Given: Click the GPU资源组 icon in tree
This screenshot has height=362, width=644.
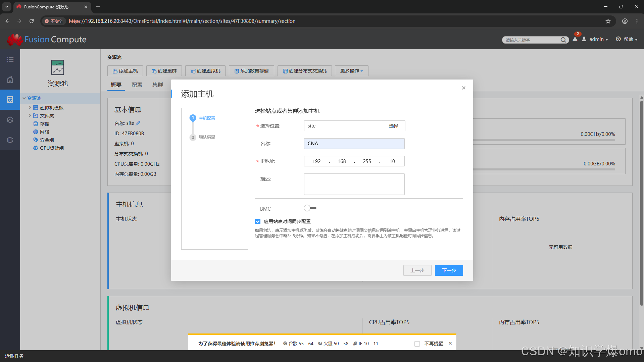Looking at the screenshot, I should click(x=36, y=148).
